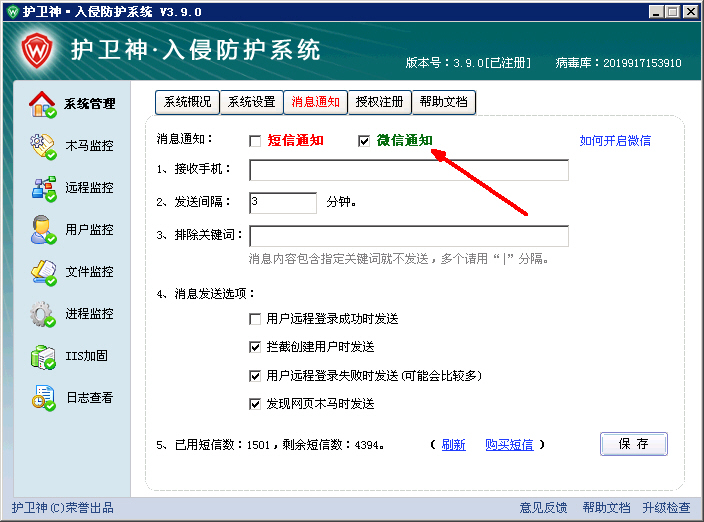
Task: Switch to the 系统设置 tab
Action: tap(251, 102)
